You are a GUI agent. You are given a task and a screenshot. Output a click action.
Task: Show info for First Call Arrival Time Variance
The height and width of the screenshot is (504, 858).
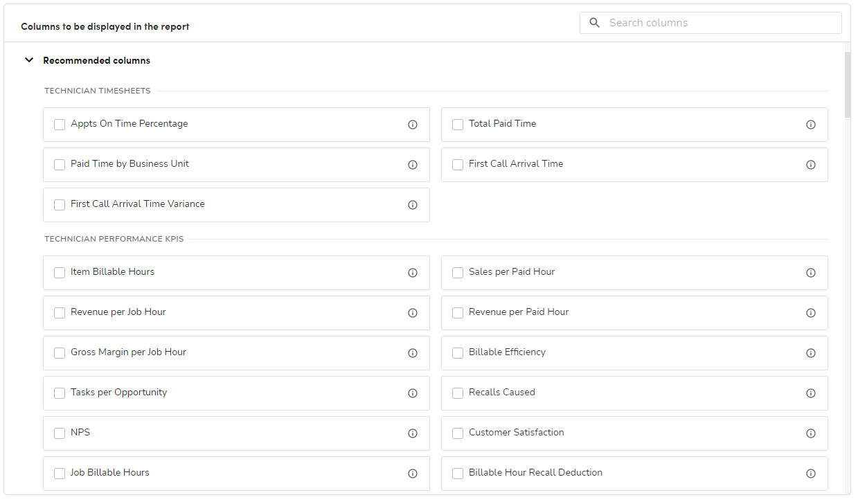pos(413,205)
